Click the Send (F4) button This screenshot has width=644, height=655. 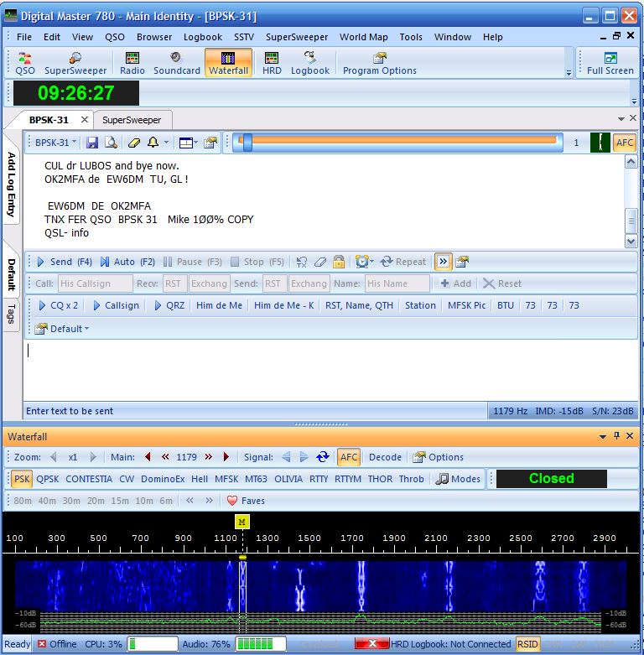pyautogui.click(x=64, y=262)
